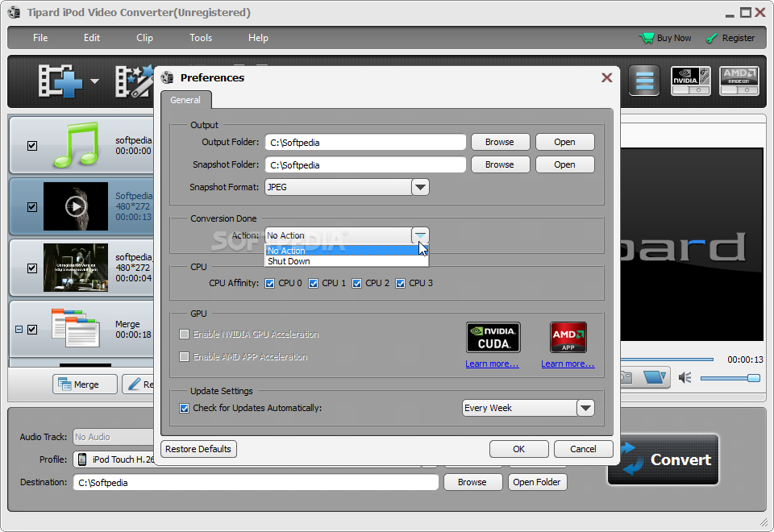Enable AMD APP Acceleration checkbox
The height and width of the screenshot is (532, 774).
tap(184, 356)
